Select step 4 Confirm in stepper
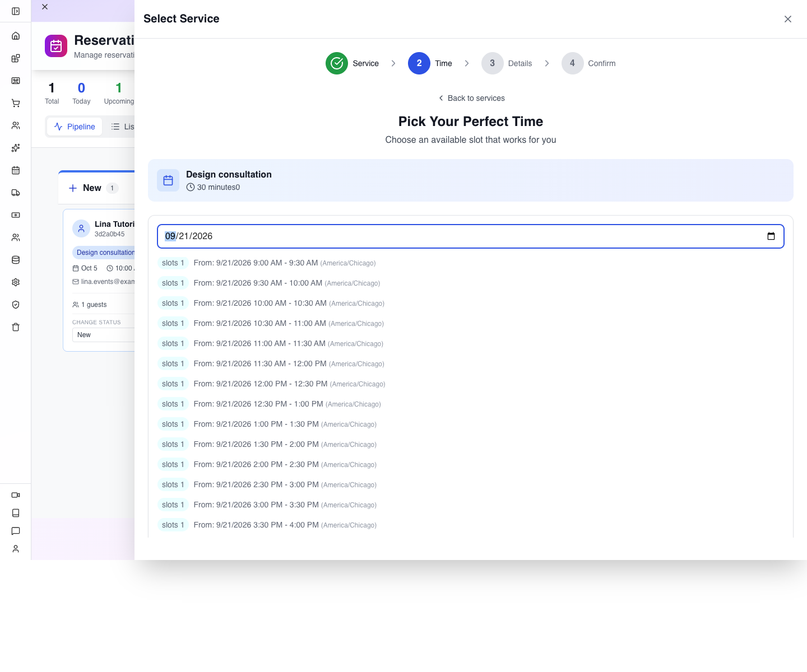807x672 pixels. point(588,63)
